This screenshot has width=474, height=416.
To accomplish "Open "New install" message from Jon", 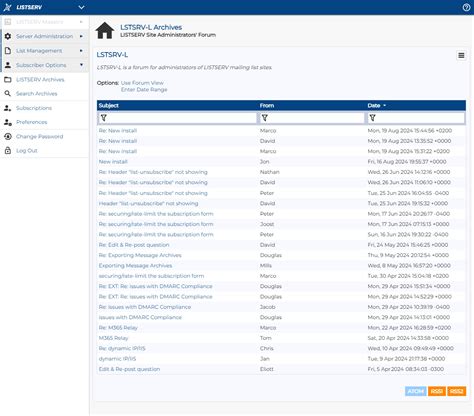I will click(113, 162).
